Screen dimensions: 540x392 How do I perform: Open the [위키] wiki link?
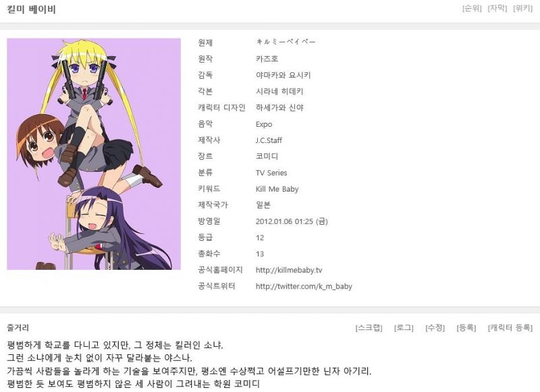click(522, 8)
